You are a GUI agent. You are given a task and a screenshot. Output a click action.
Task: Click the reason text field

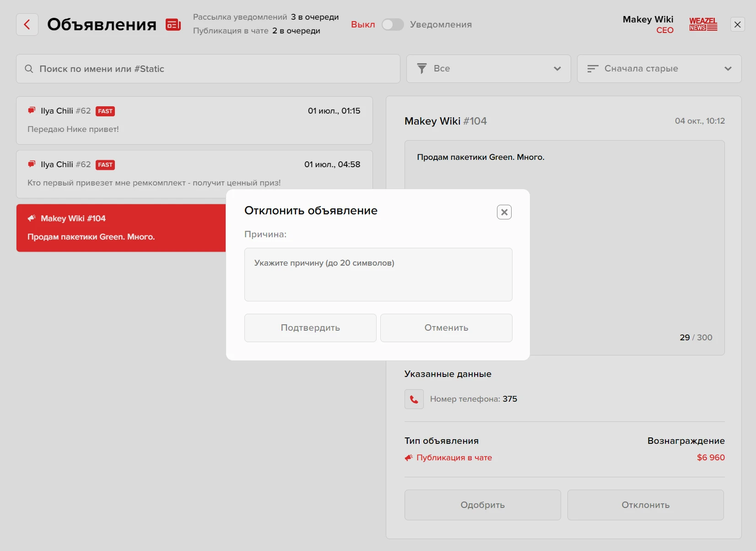378,274
